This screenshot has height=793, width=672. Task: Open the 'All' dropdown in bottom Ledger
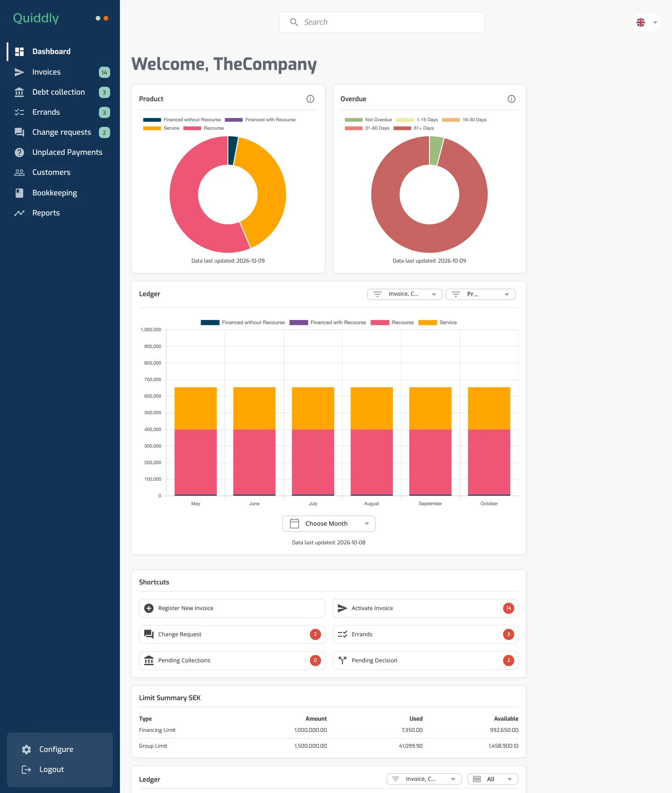(493, 779)
